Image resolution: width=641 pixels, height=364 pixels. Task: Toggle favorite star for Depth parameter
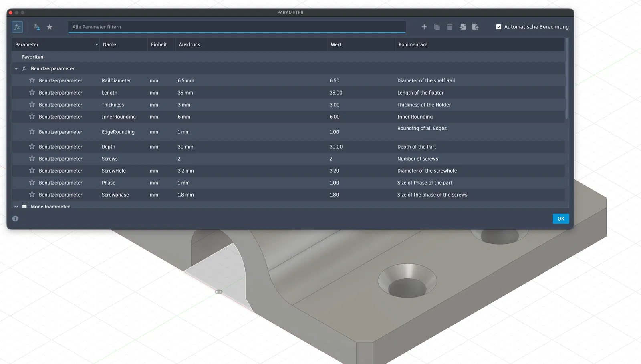pyautogui.click(x=32, y=146)
